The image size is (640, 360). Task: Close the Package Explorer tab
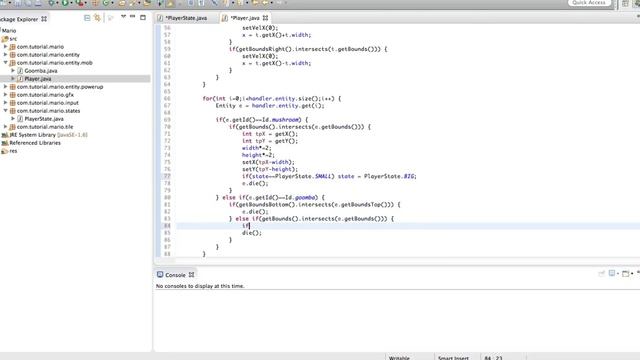pos(44,19)
